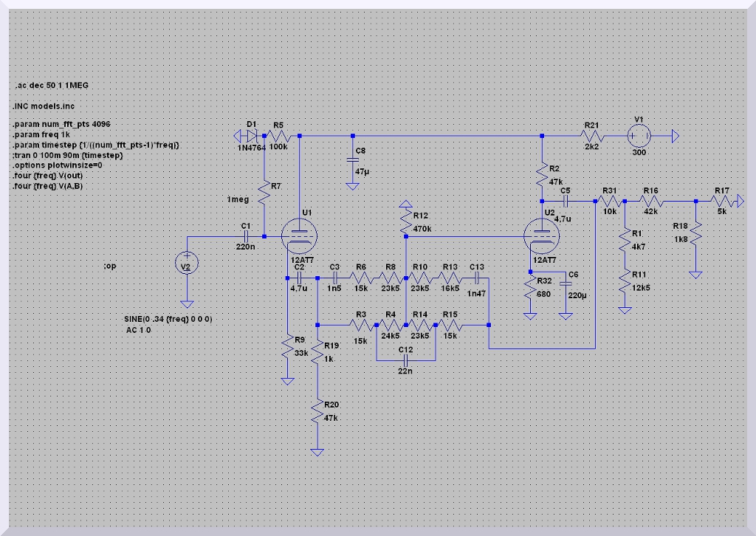Select resistor R21 2k2 symbol
Viewport: 756px width, 536px height.
click(593, 137)
